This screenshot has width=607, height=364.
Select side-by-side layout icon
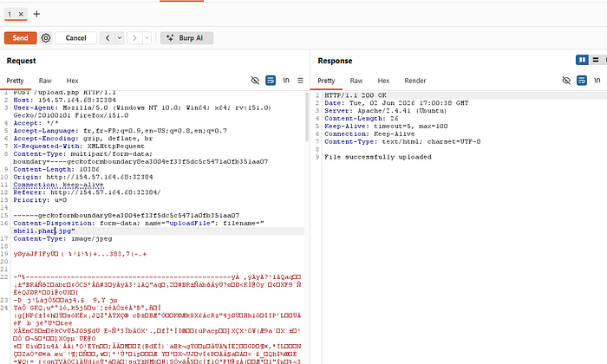point(582,60)
